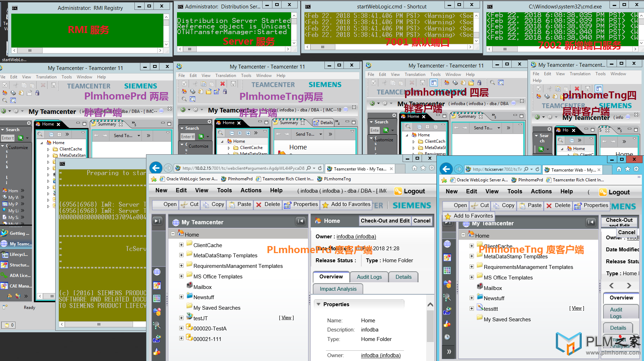Open PLmhomeTng bookmark in 7001 browser favorites bar

334,179
